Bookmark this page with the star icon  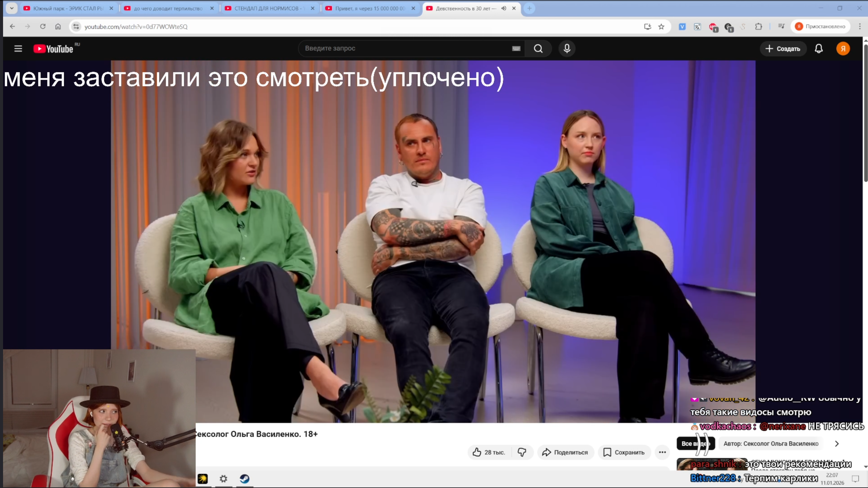[661, 27]
